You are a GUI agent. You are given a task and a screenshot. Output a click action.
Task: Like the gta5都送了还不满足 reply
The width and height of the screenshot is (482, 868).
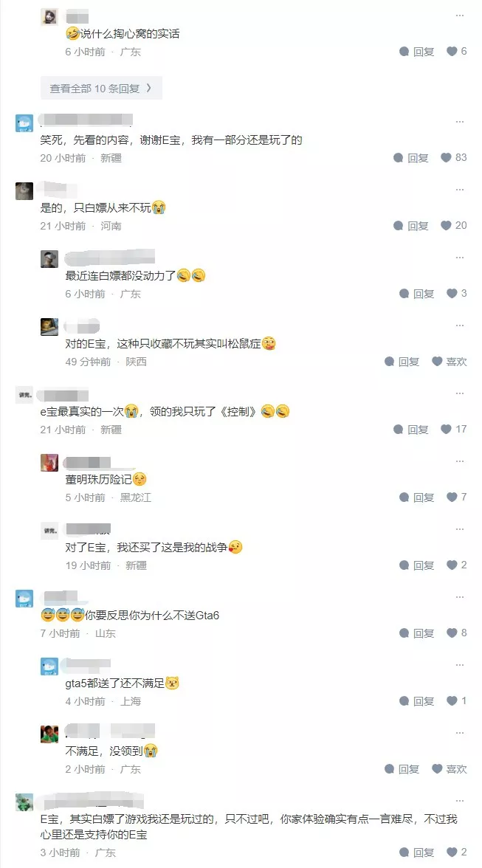point(457,701)
